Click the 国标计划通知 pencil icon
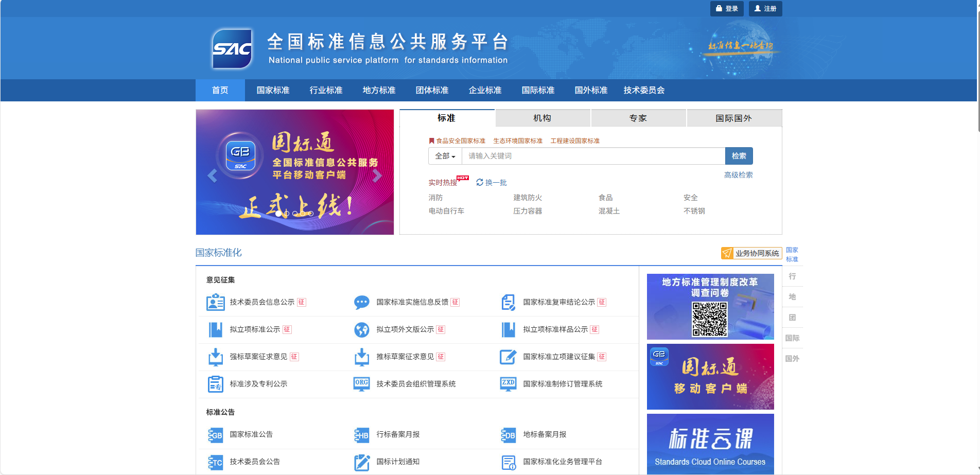The height and width of the screenshot is (475, 980). (x=362, y=462)
